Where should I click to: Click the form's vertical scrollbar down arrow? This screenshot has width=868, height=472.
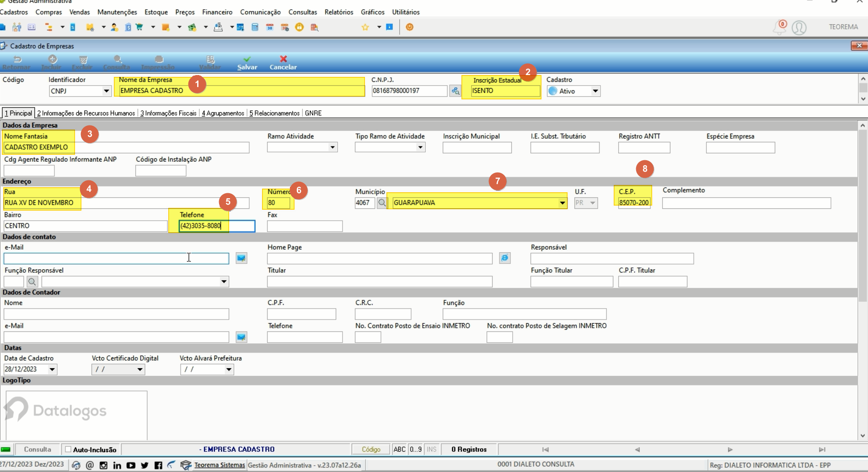coord(863,436)
